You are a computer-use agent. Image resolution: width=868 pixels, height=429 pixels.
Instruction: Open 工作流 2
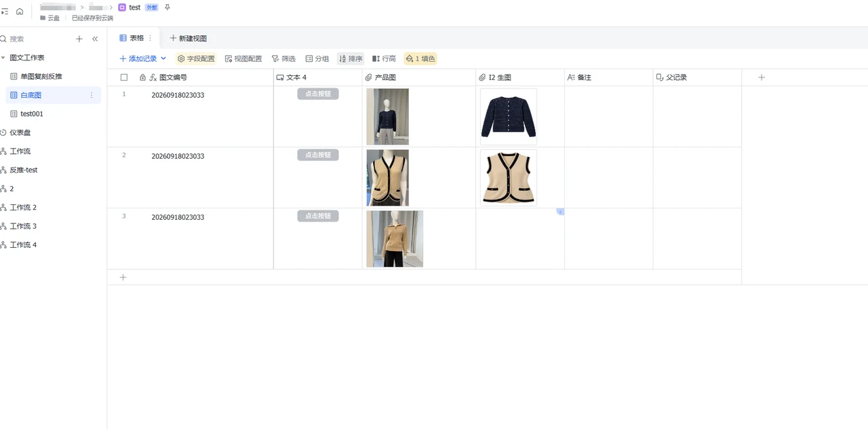point(23,208)
